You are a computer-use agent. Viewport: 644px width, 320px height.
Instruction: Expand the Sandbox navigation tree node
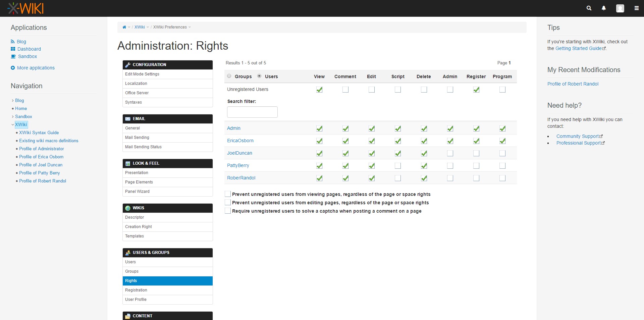click(x=13, y=117)
